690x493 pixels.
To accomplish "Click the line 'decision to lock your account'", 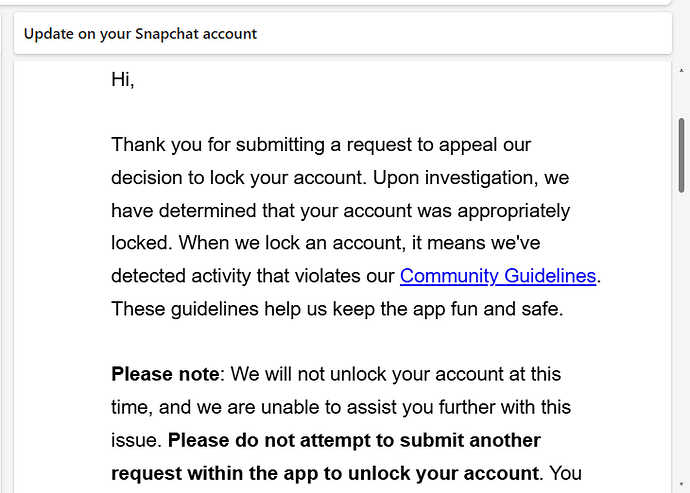I will tap(340, 178).
